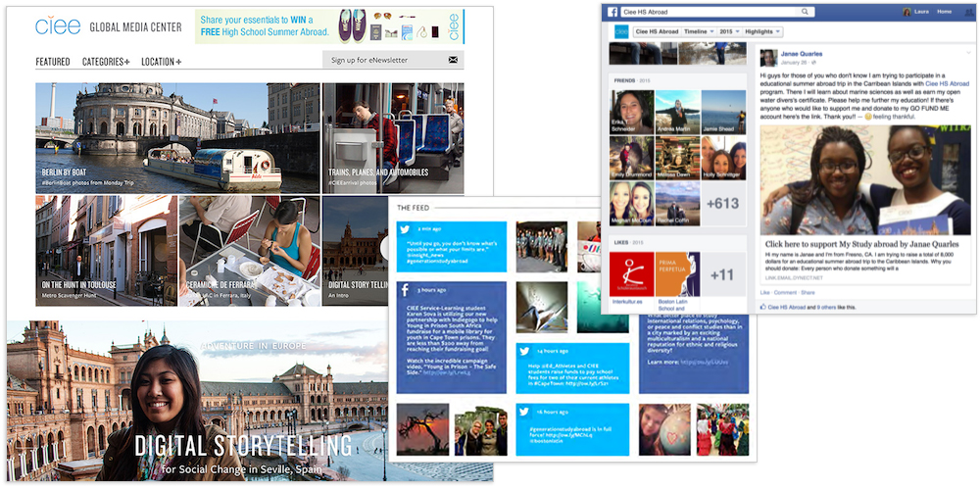This screenshot has height=490, width=980.
Task: Click the +613 more friends tile
Action: pyautogui.click(x=723, y=204)
